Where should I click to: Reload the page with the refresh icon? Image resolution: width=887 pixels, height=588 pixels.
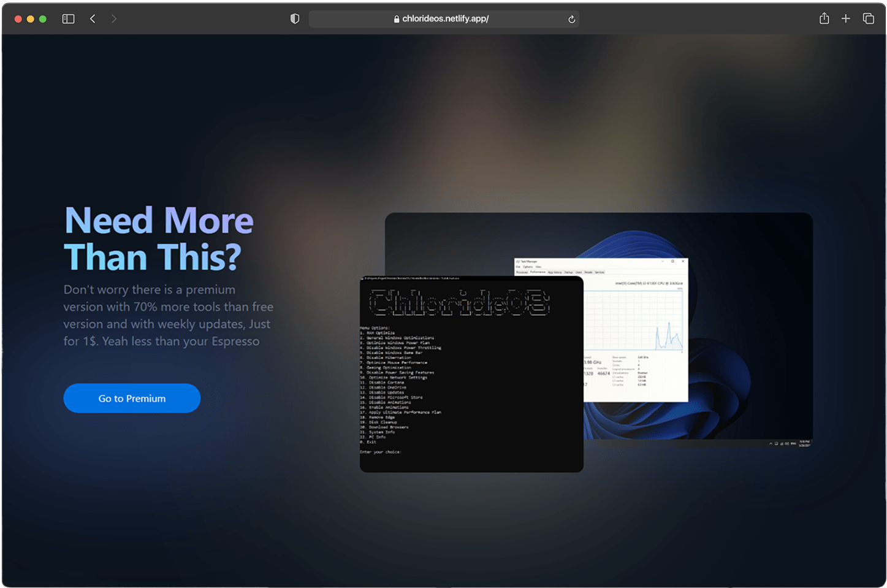(x=571, y=19)
